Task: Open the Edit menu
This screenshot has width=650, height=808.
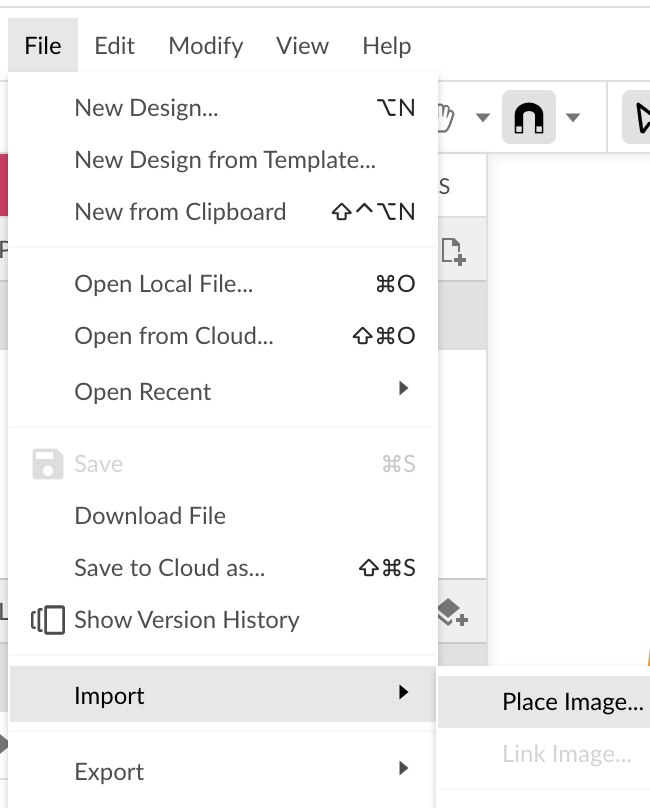Action: point(114,46)
